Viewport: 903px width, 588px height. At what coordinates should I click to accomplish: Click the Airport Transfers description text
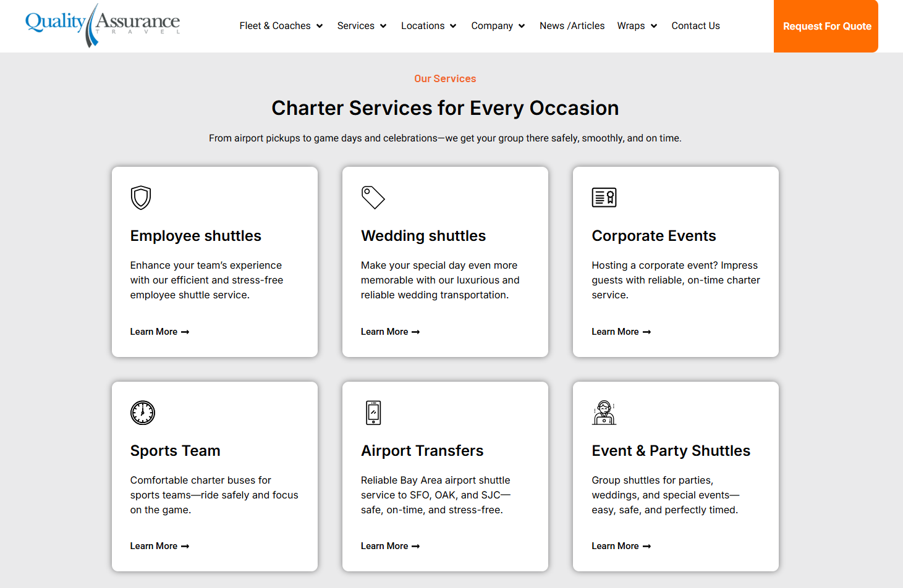tap(436, 495)
